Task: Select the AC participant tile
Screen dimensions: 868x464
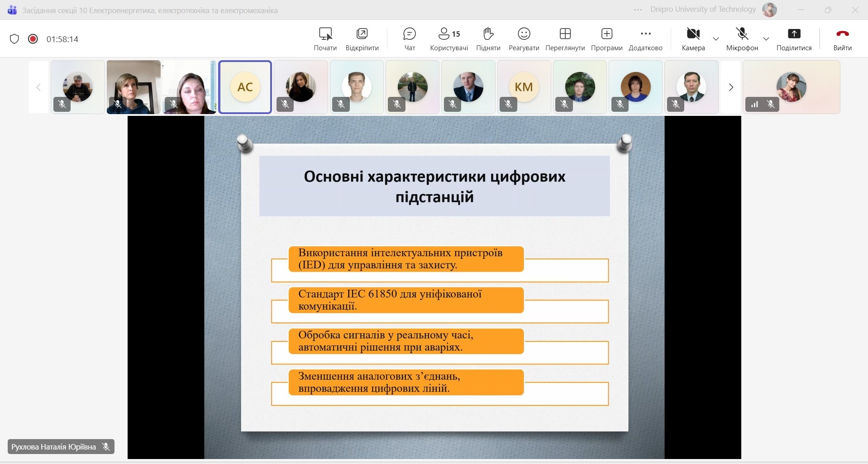Action: pyautogui.click(x=245, y=87)
